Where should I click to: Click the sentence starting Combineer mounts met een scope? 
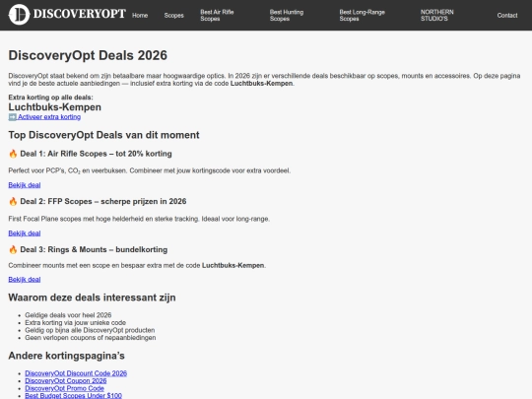(137, 265)
